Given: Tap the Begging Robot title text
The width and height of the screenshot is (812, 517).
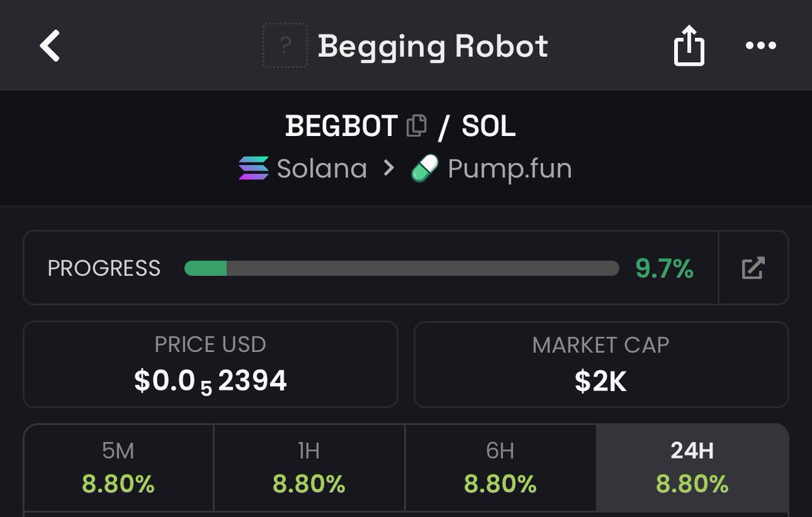Looking at the screenshot, I should click(433, 46).
